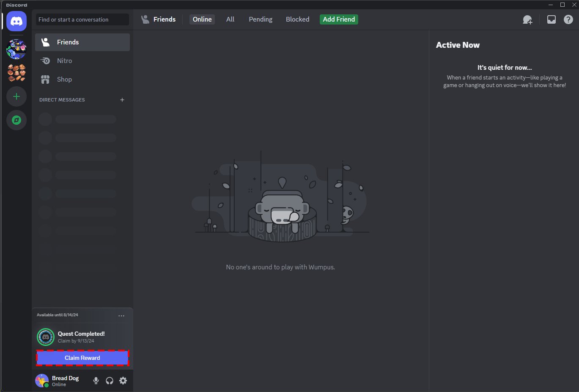The width and height of the screenshot is (579, 392).
Task: Open the Shop page
Action: tap(82, 79)
